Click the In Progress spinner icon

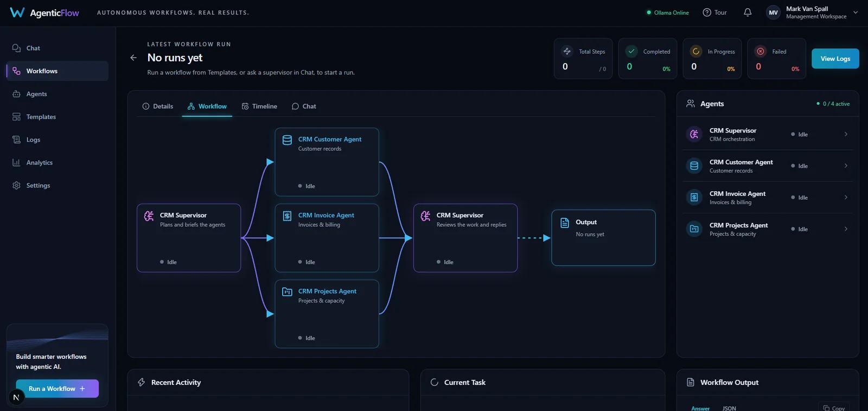[x=696, y=51]
